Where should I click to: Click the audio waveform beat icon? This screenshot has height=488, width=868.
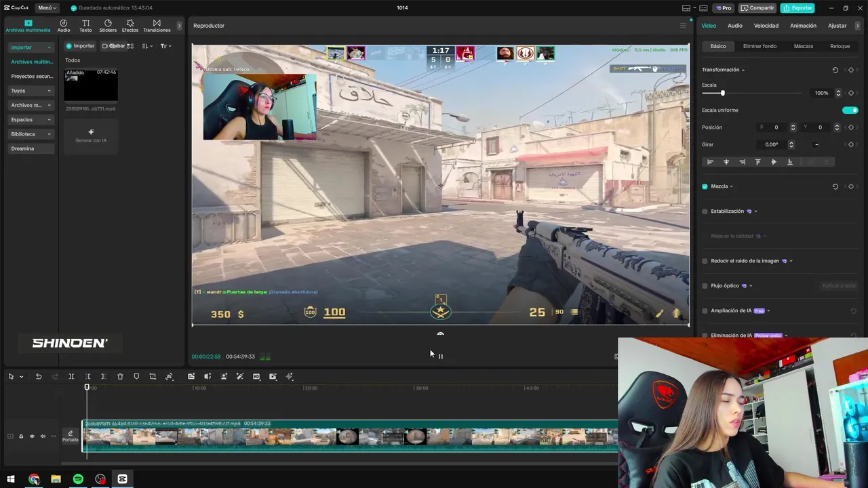289,376
